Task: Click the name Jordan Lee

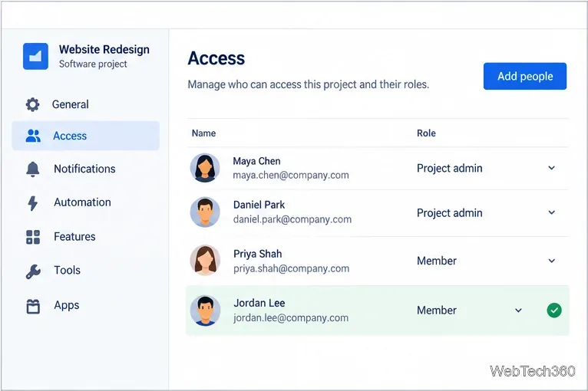Action: pos(259,303)
